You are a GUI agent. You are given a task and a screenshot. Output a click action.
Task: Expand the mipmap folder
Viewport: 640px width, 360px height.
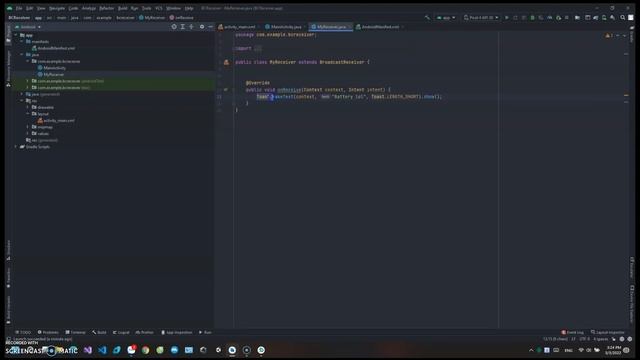click(28, 127)
